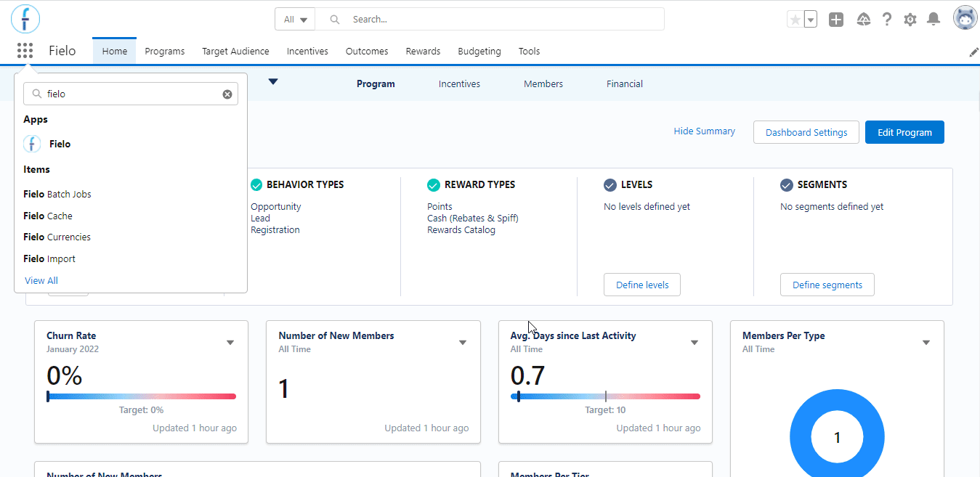Screen dimensions: 980x477
Task: Open the Target Audience tab
Action: pos(235,51)
